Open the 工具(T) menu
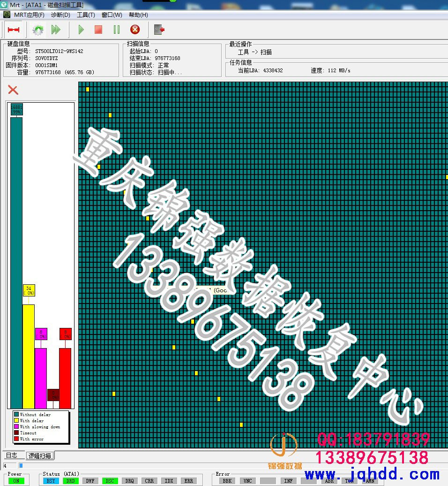Screen dimensions: 448x486 [86, 15]
